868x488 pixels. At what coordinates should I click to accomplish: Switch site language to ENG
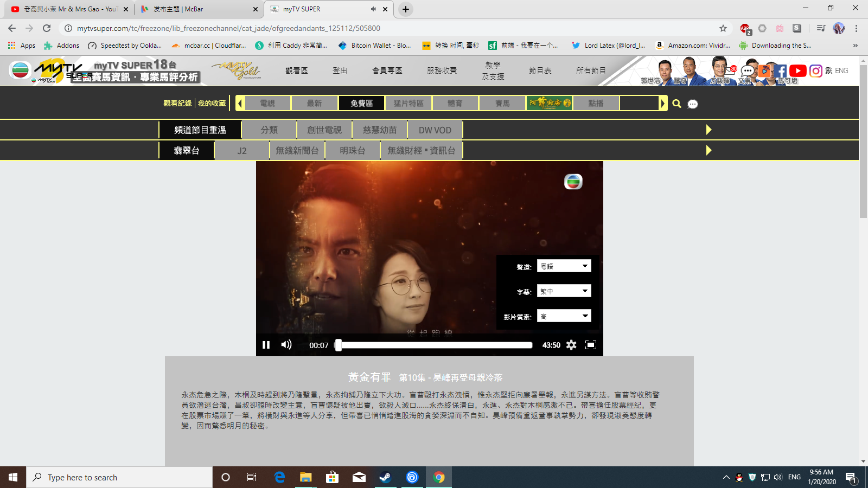click(x=841, y=70)
